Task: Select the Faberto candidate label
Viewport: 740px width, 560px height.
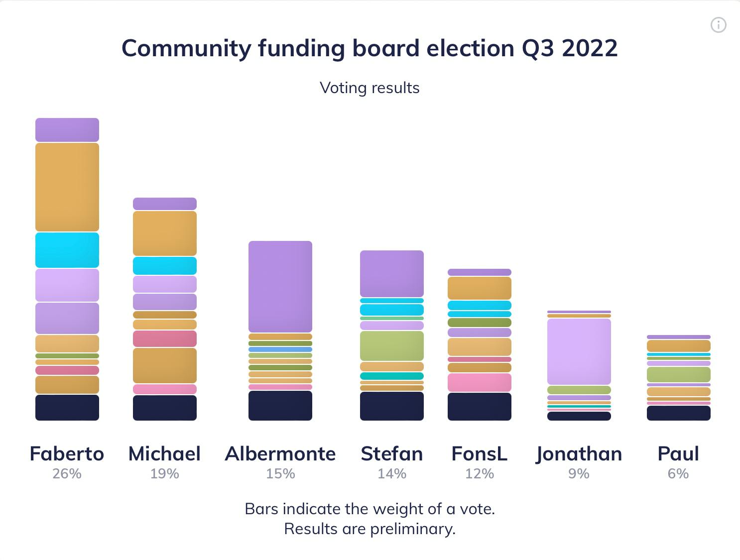Action: (67, 453)
